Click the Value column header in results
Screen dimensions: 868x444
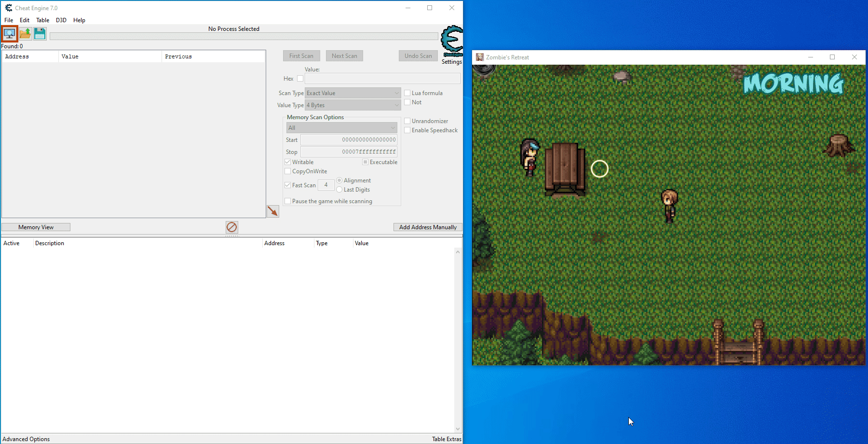pos(110,56)
